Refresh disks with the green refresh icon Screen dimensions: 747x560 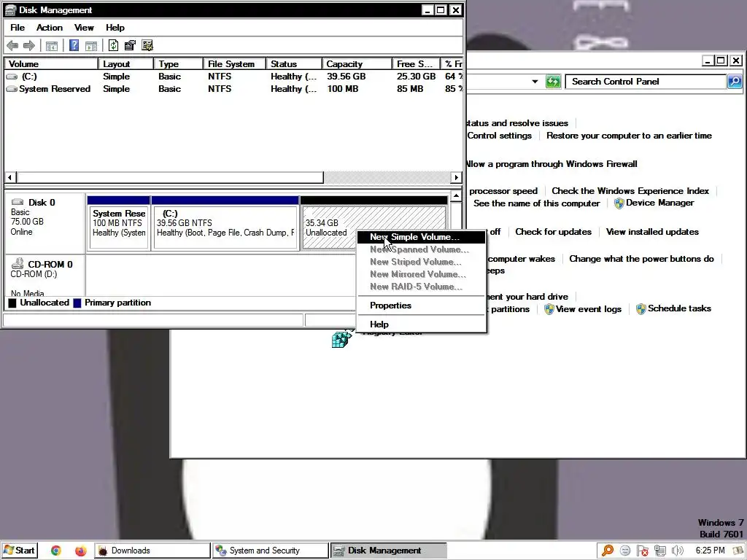113,45
